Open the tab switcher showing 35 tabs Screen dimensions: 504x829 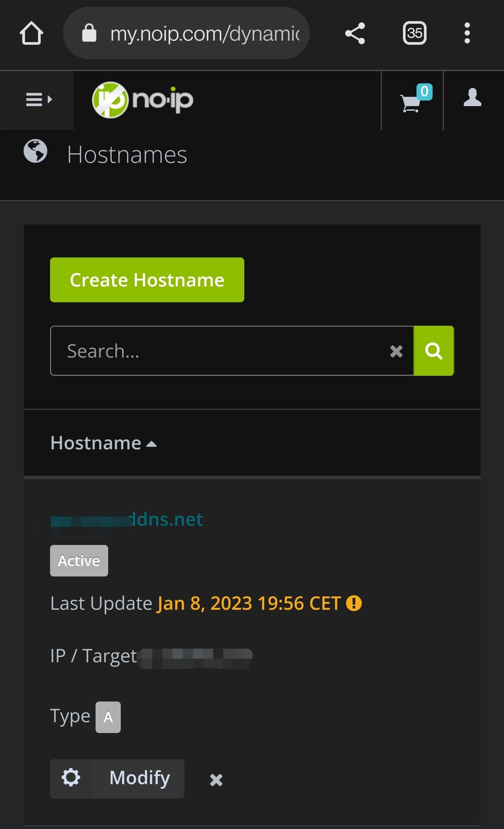(414, 33)
